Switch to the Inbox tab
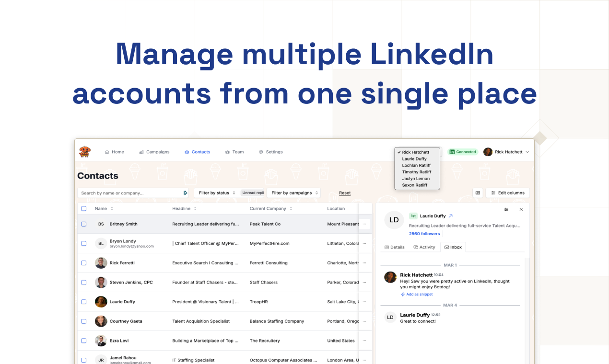The width and height of the screenshot is (609, 364). coord(453,247)
